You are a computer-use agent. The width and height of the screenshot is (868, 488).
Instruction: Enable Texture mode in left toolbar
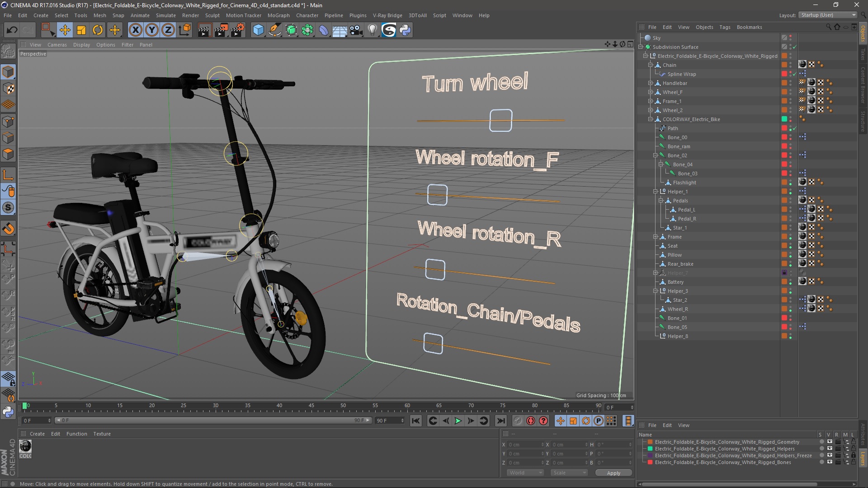coord(8,89)
